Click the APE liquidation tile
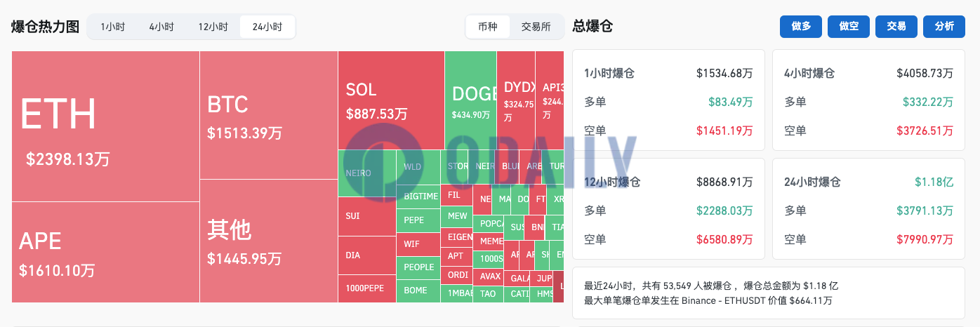The image size is (980, 327). [105, 253]
